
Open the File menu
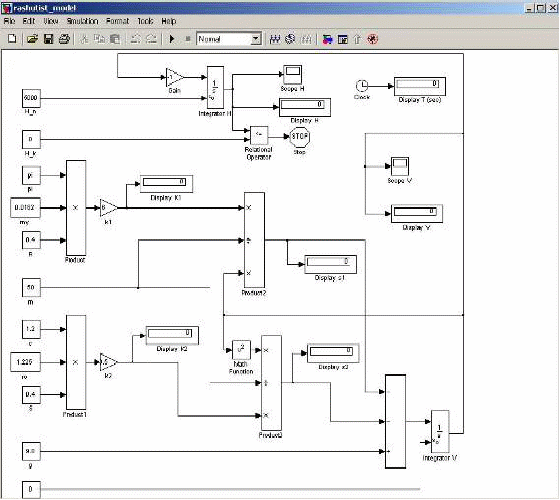(x=9, y=21)
